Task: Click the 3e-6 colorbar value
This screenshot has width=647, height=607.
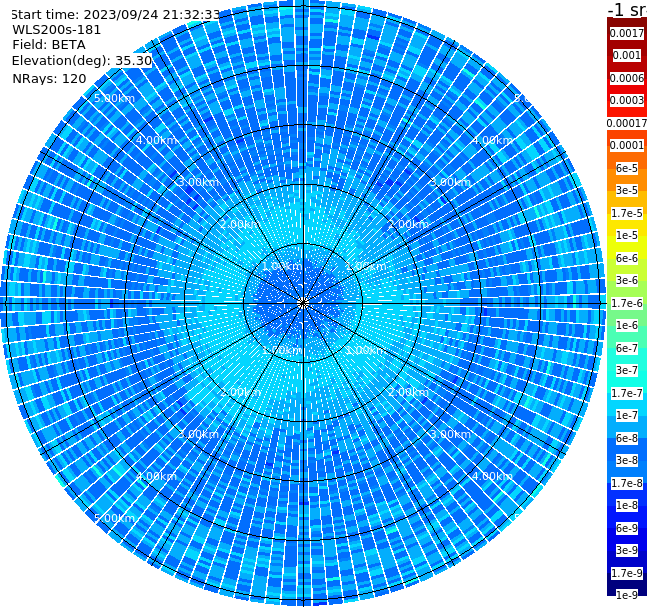Action: [627, 280]
